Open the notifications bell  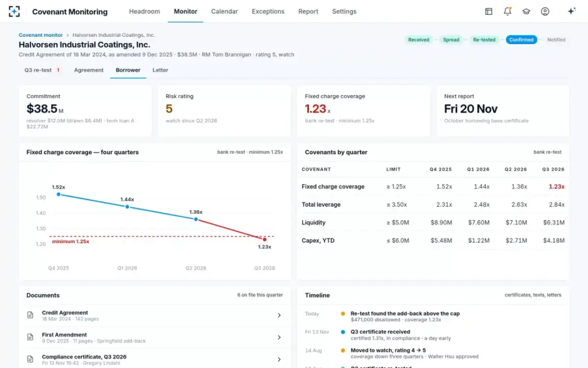coord(507,11)
